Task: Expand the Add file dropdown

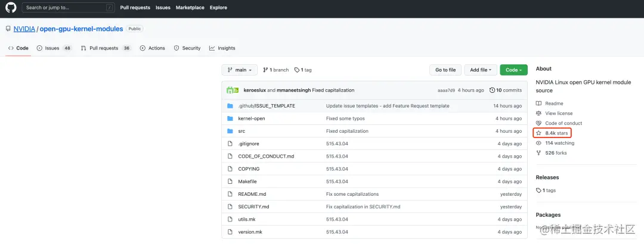Action: pos(481,70)
